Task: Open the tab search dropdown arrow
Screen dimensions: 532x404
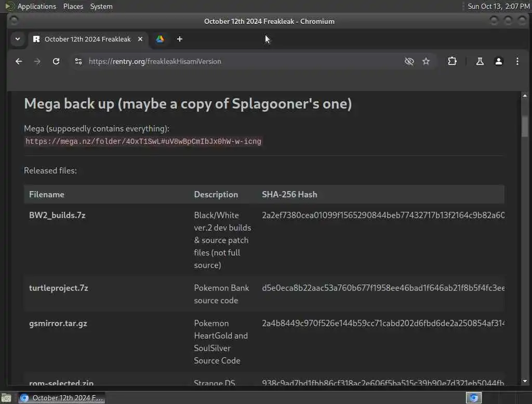Action: [x=18, y=39]
